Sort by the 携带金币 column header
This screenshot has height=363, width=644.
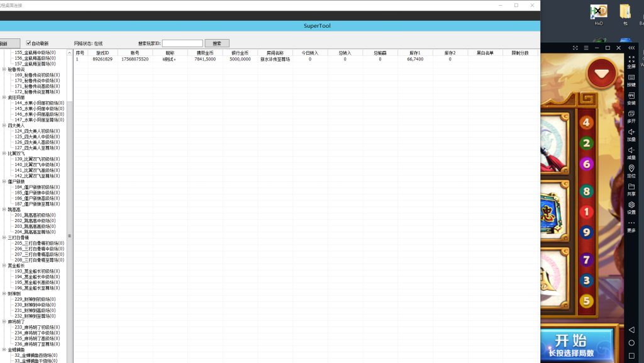click(205, 53)
